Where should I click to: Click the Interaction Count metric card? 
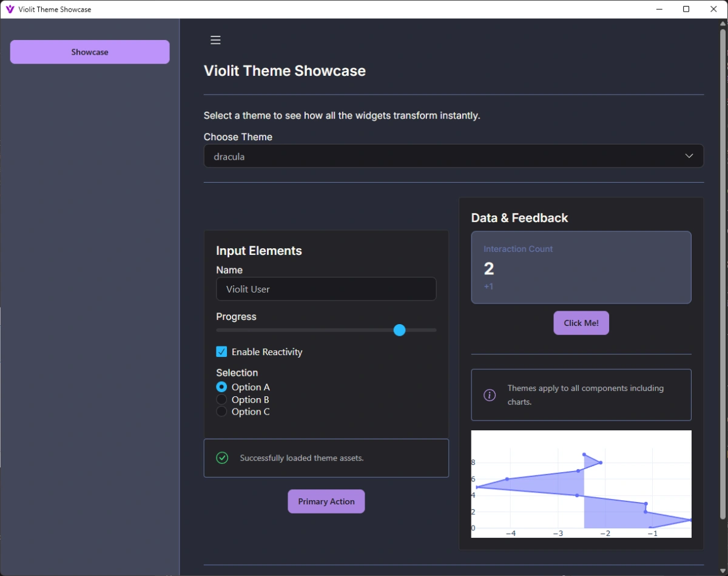581,267
